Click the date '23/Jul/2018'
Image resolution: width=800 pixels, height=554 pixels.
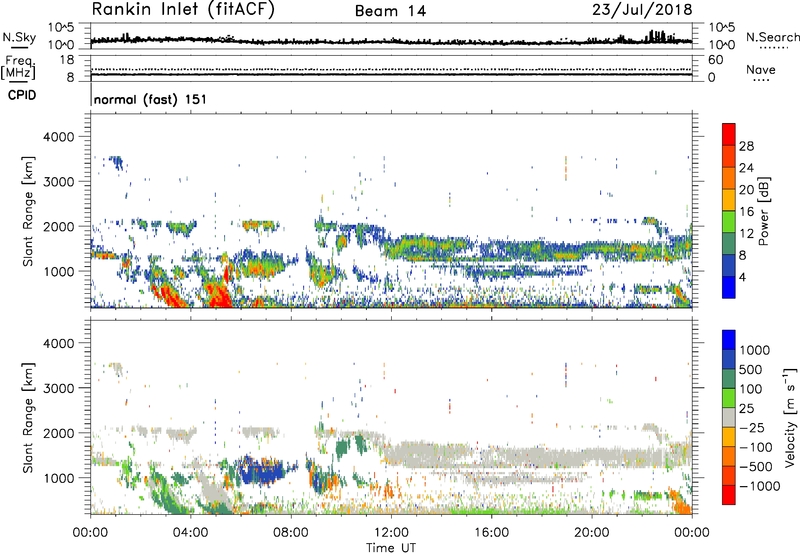click(x=642, y=10)
